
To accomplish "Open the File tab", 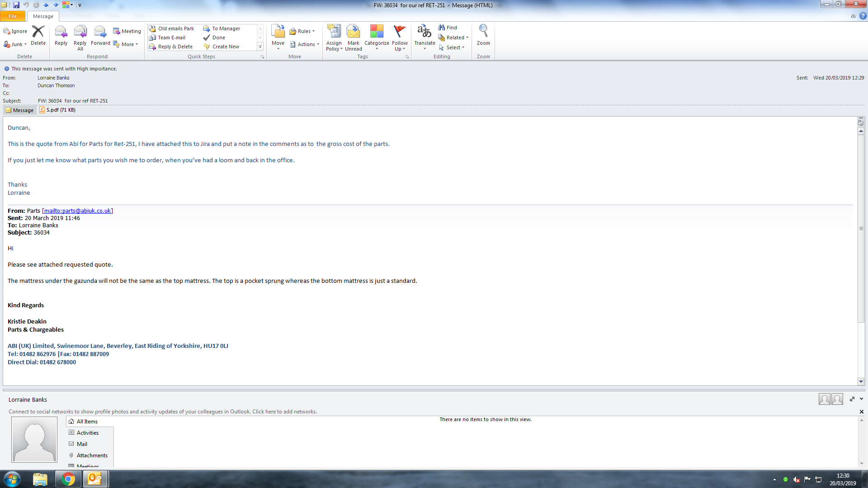I will 13,16.
